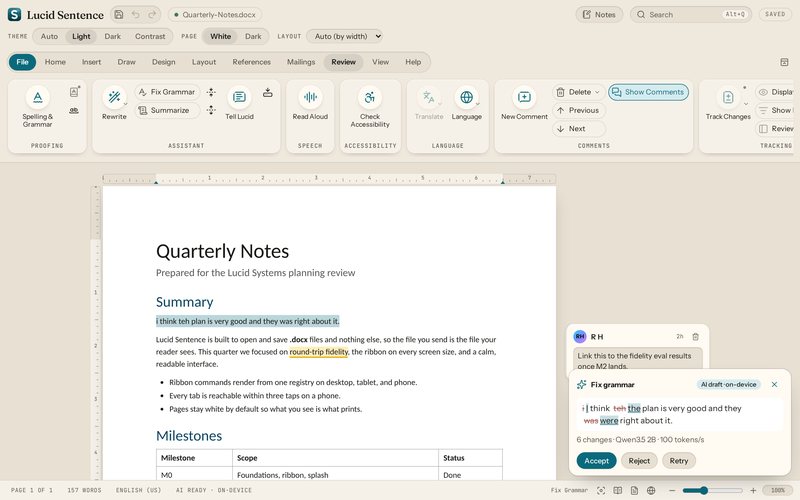Image resolution: width=800 pixels, height=500 pixels.
Task: Set theme to Light
Action: pos(81,36)
